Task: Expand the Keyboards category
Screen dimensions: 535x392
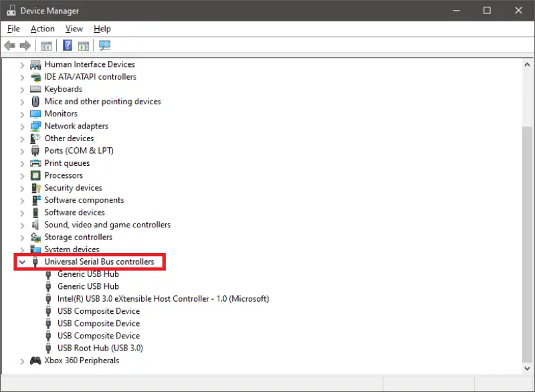Action: point(22,88)
